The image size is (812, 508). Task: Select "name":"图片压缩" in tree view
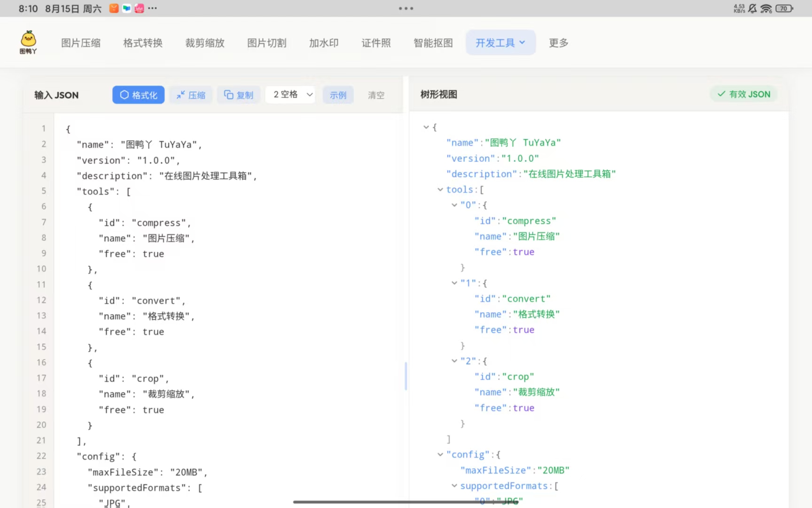click(517, 236)
